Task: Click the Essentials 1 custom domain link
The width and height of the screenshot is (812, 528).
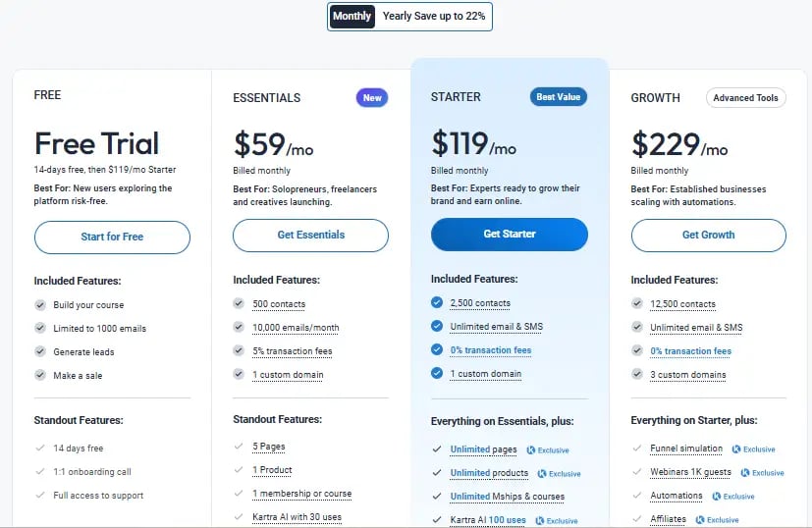Action: pos(288,375)
